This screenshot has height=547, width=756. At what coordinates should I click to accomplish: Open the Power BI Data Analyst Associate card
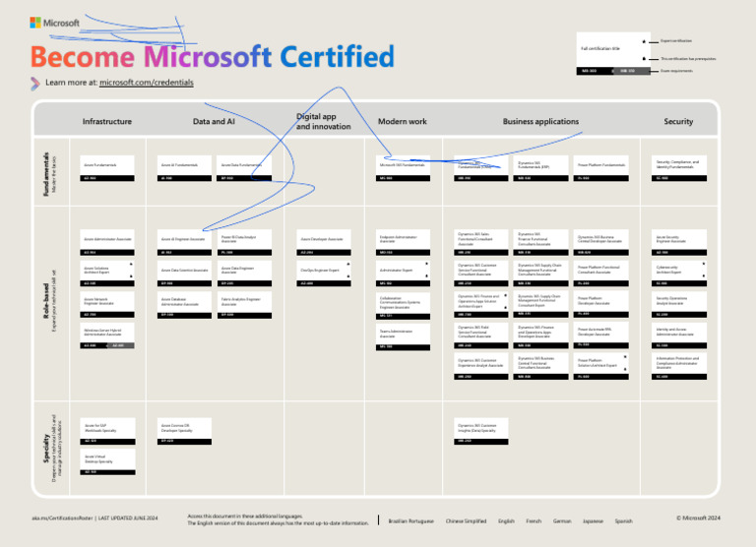(x=244, y=242)
